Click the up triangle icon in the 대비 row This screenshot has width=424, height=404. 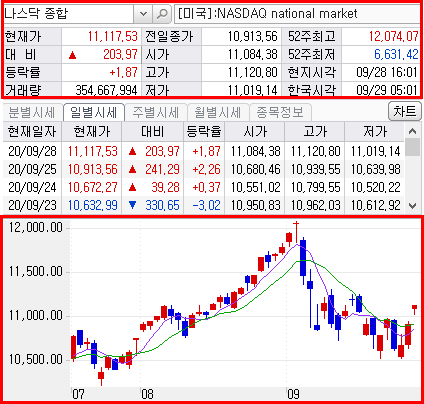click(72, 55)
